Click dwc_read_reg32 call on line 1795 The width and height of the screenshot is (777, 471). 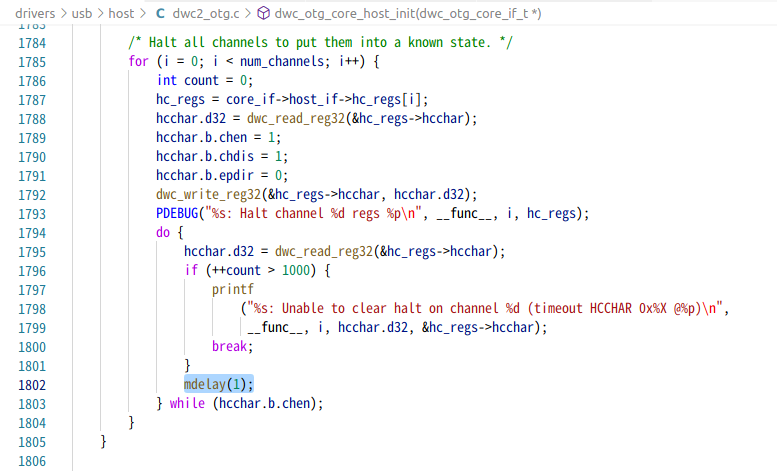390,251
